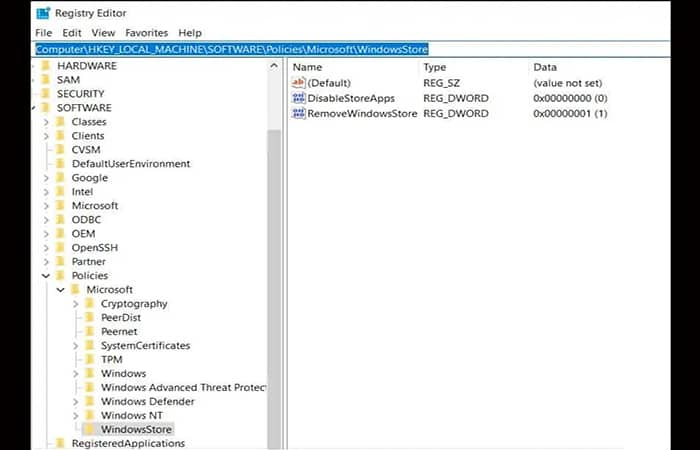Open the View menu

103,33
